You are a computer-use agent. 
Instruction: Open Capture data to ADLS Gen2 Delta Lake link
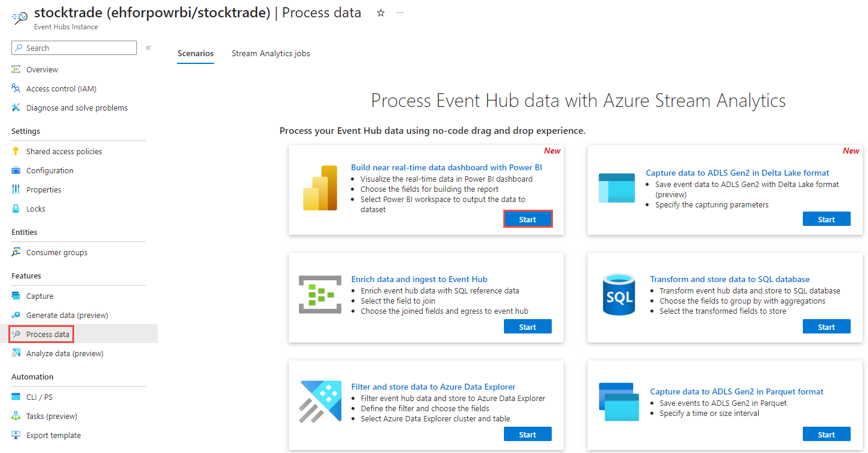pos(737,173)
